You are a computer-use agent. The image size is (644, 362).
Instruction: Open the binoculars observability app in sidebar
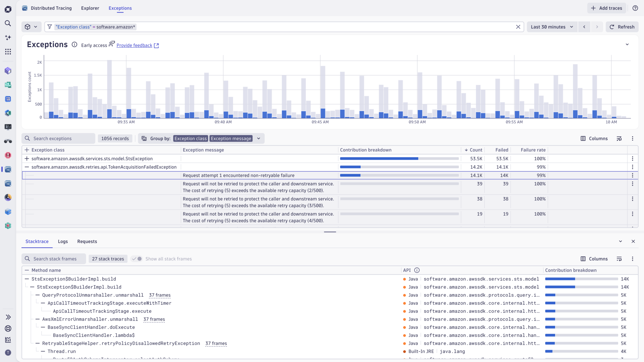point(8,141)
